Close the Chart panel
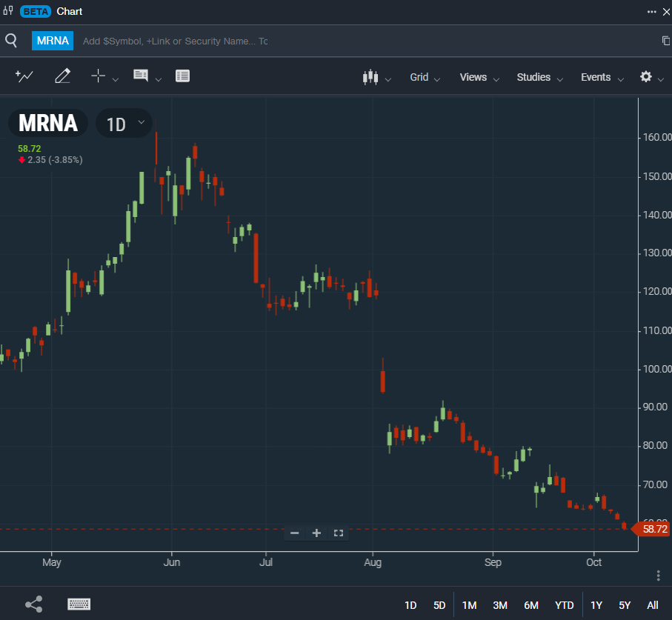Viewport: 672px width, 620px height. pyautogui.click(x=666, y=12)
